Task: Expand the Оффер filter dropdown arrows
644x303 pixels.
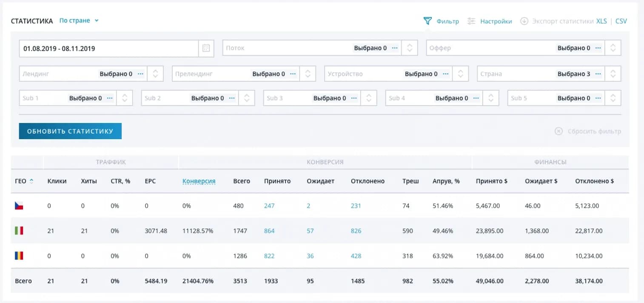Action: point(613,48)
